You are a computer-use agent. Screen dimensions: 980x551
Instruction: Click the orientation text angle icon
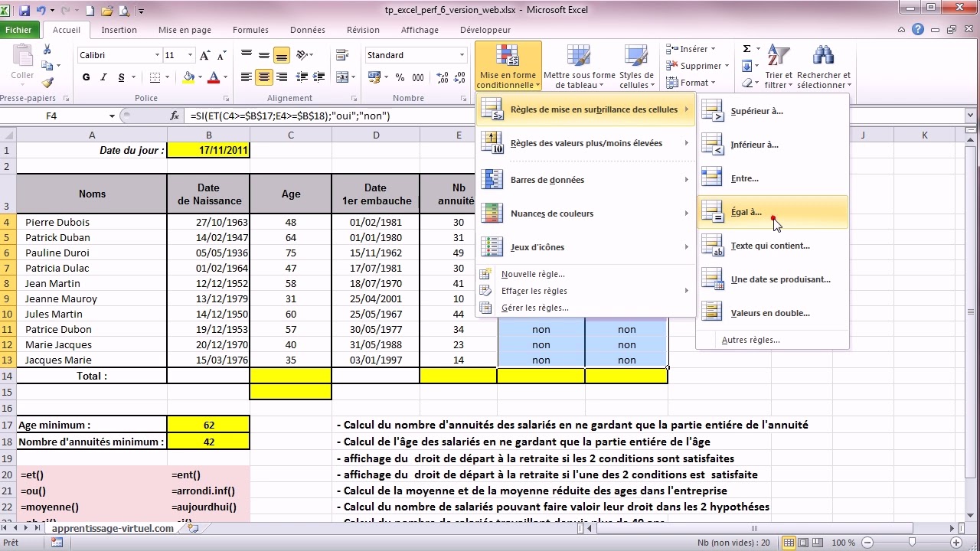click(x=303, y=55)
